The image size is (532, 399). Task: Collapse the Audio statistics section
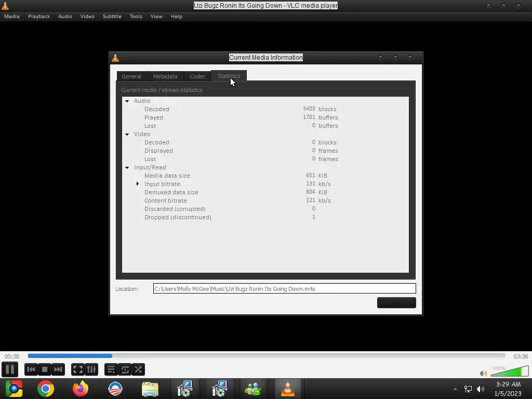click(127, 101)
